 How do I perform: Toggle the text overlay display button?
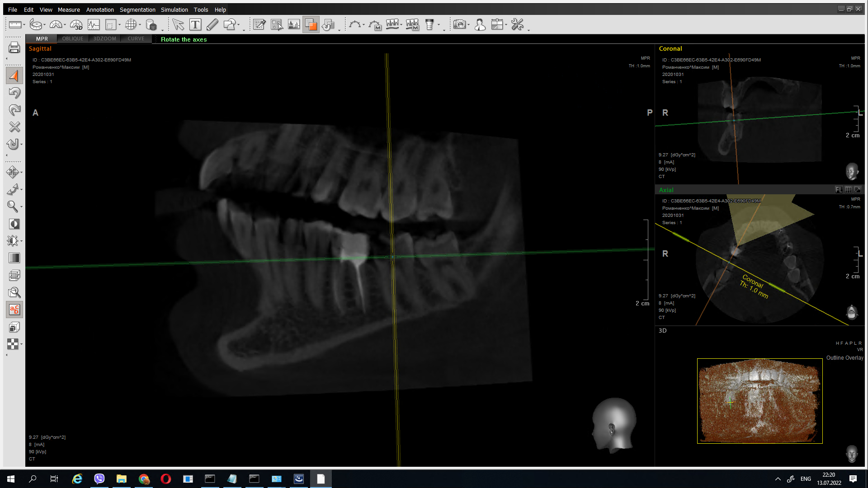tap(14, 310)
